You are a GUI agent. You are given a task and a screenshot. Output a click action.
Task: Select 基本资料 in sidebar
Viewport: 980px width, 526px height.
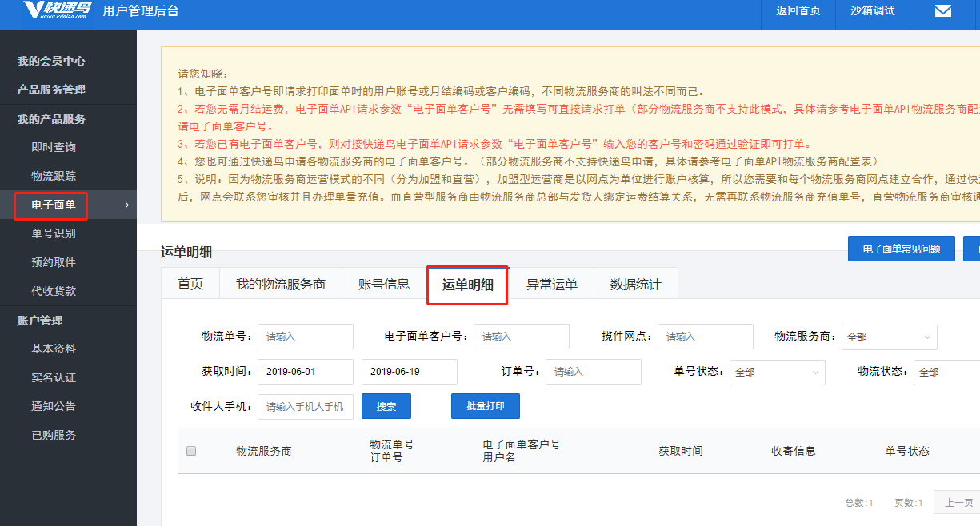[54, 349]
